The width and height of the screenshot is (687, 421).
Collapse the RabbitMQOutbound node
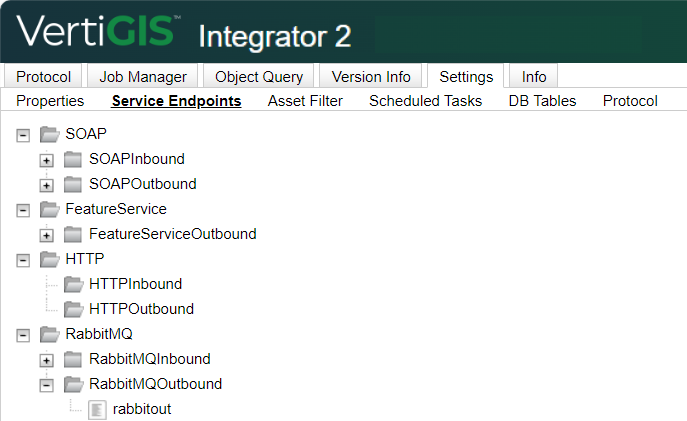46,386
